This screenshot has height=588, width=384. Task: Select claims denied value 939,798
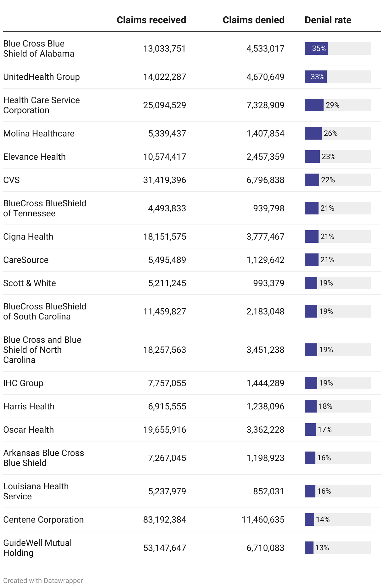point(269,208)
